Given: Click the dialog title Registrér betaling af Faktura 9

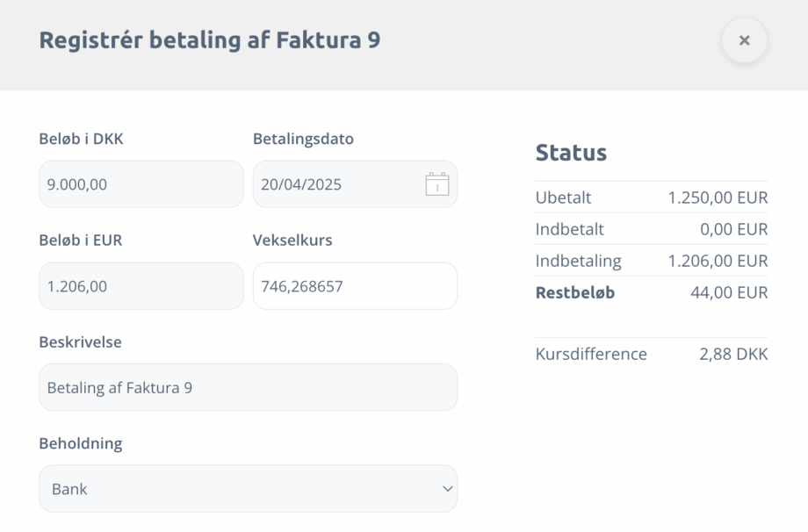Looking at the screenshot, I should coord(210,40).
